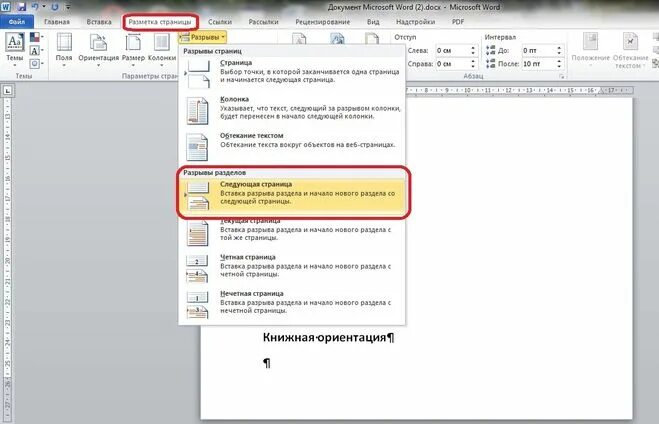Open theme fonts icon

point(36,51)
